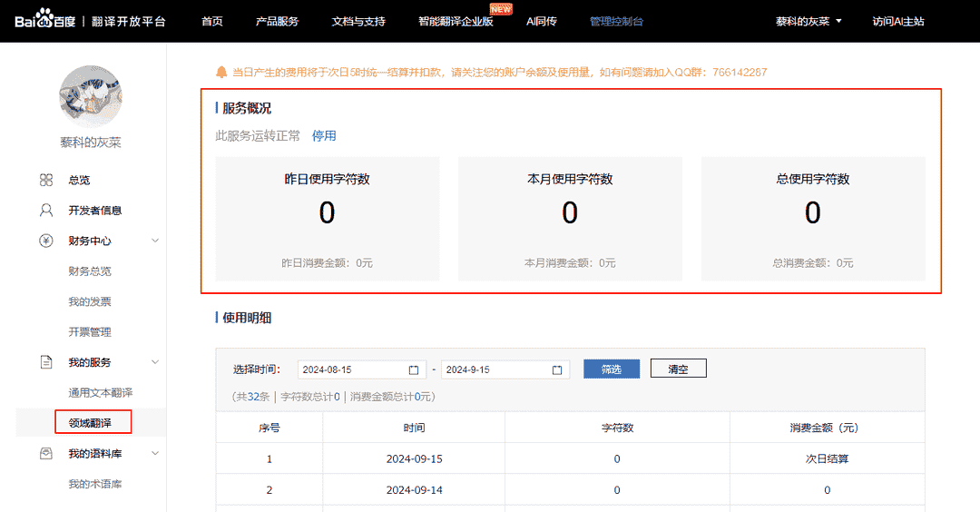Screen dimensions: 980x512
Task: Click the 清空 button
Action: click(x=678, y=369)
